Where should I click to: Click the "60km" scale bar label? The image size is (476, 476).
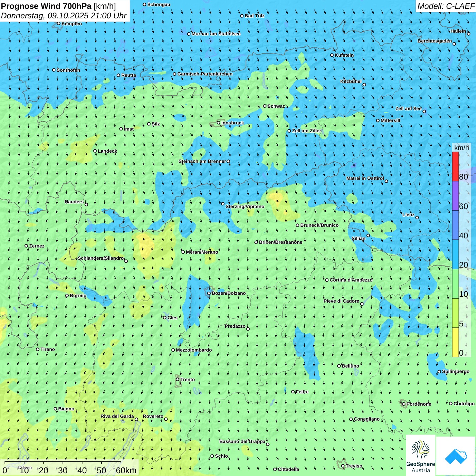tap(126, 470)
